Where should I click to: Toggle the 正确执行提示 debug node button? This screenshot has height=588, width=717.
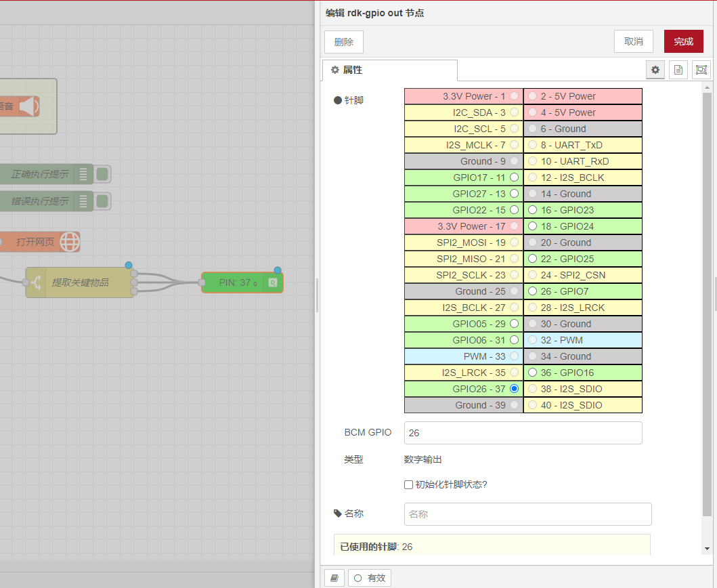102,174
